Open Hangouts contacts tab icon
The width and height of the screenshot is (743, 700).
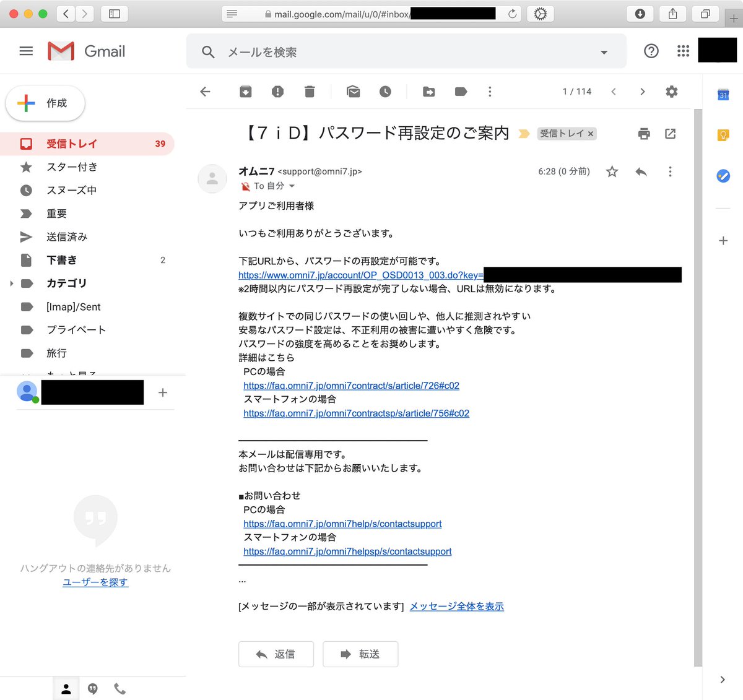66,689
